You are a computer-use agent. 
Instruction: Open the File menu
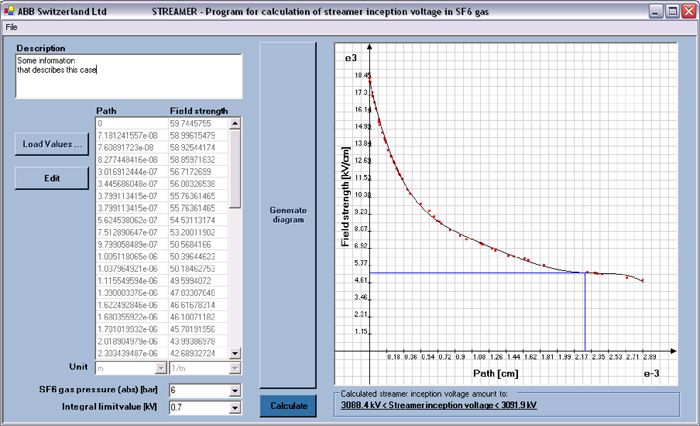tap(11, 27)
